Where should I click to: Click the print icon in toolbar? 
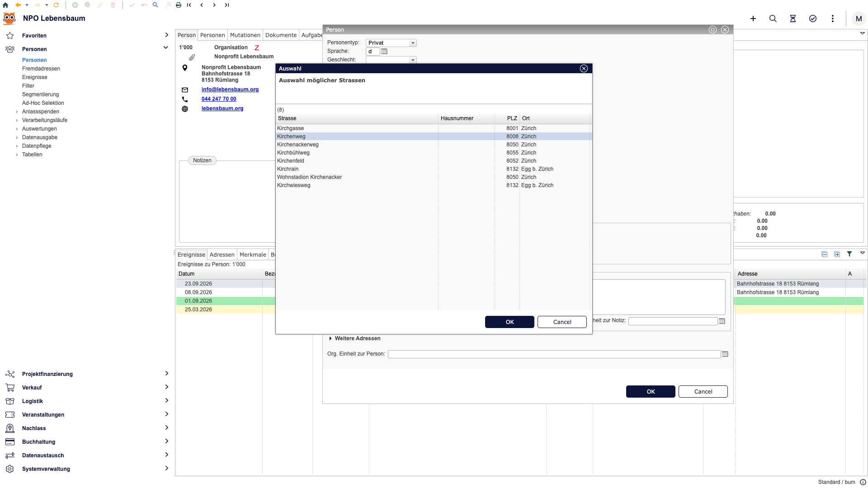click(179, 5)
